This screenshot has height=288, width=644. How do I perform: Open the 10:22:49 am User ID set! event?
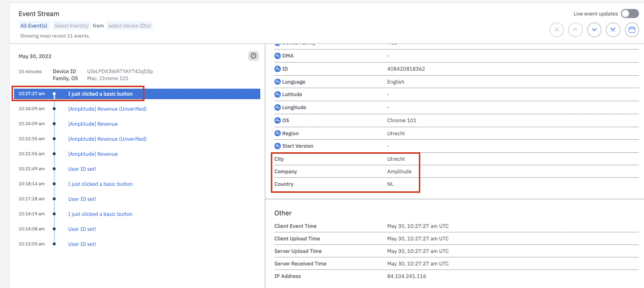click(x=82, y=169)
